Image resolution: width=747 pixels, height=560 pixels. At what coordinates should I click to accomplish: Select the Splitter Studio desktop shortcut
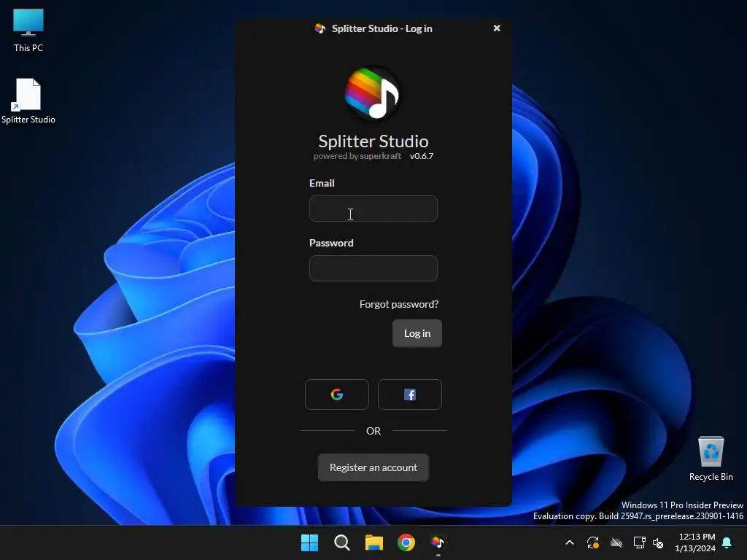click(28, 101)
